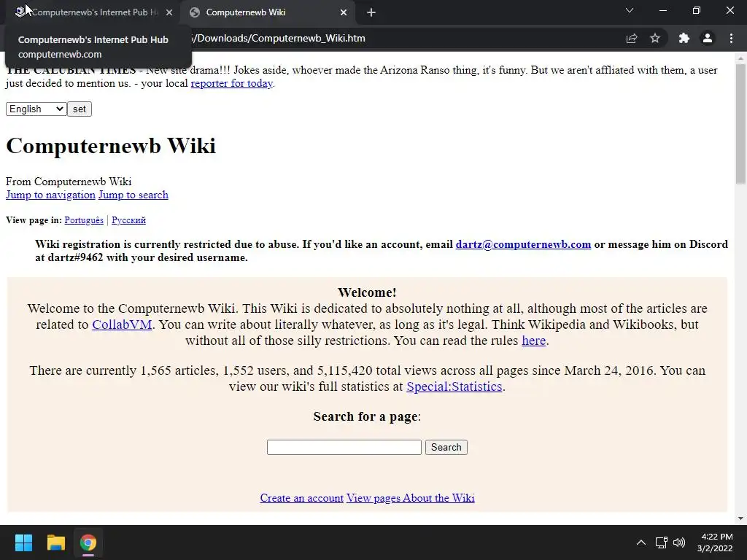Screen dimensions: 747x560
Task: Follow the 'reporter for today' link
Action: coord(232,83)
